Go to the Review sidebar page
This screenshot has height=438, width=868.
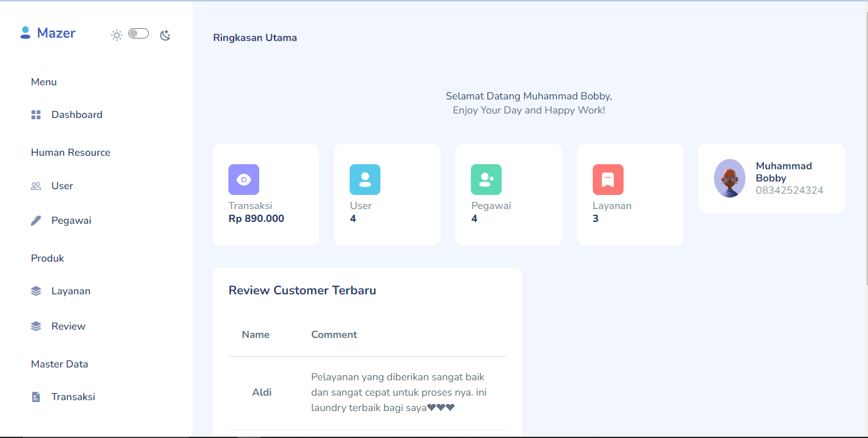(x=68, y=326)
